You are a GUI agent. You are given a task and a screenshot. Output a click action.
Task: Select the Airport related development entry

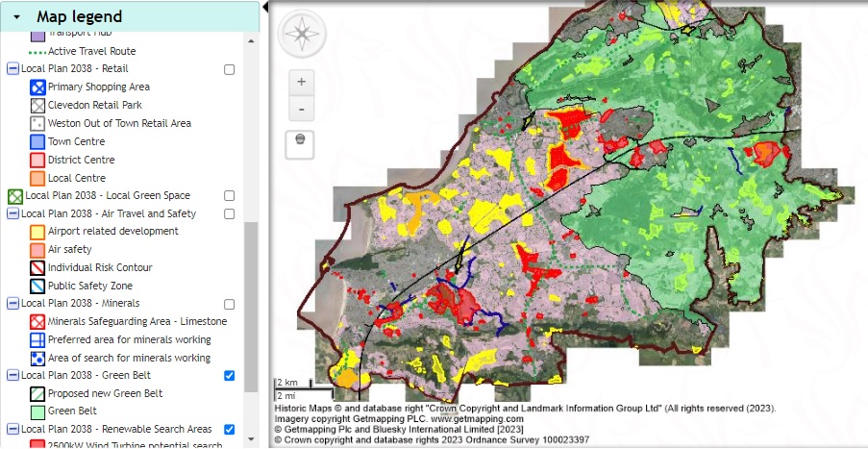(x=112, y=231)
